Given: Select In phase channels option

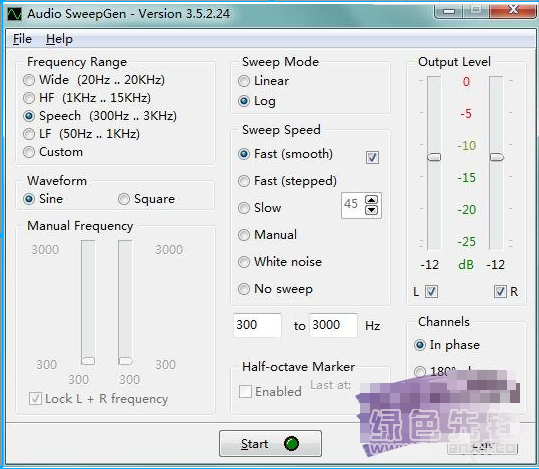Looking at the screenshot, I should pyautogui.click(x=447, y=345).
